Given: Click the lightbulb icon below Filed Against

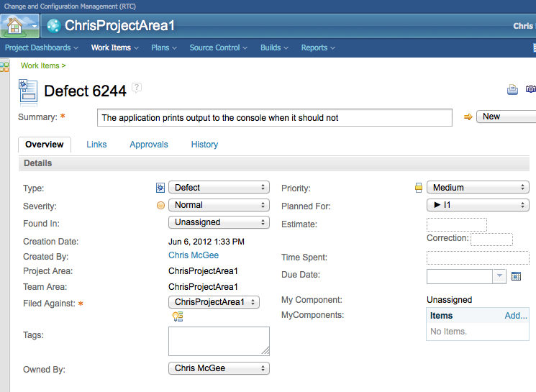Looking at the screenshot, I should tap(177, 316).
